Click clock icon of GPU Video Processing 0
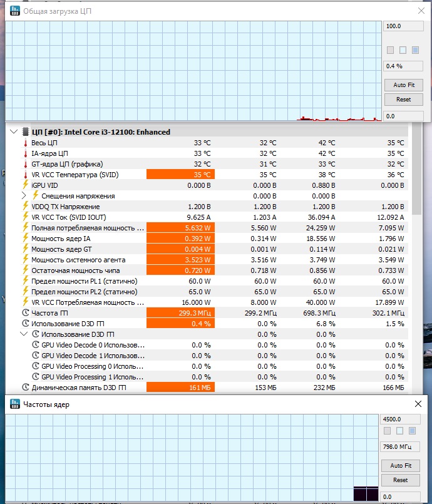432x504 pixels. point(36,366)
